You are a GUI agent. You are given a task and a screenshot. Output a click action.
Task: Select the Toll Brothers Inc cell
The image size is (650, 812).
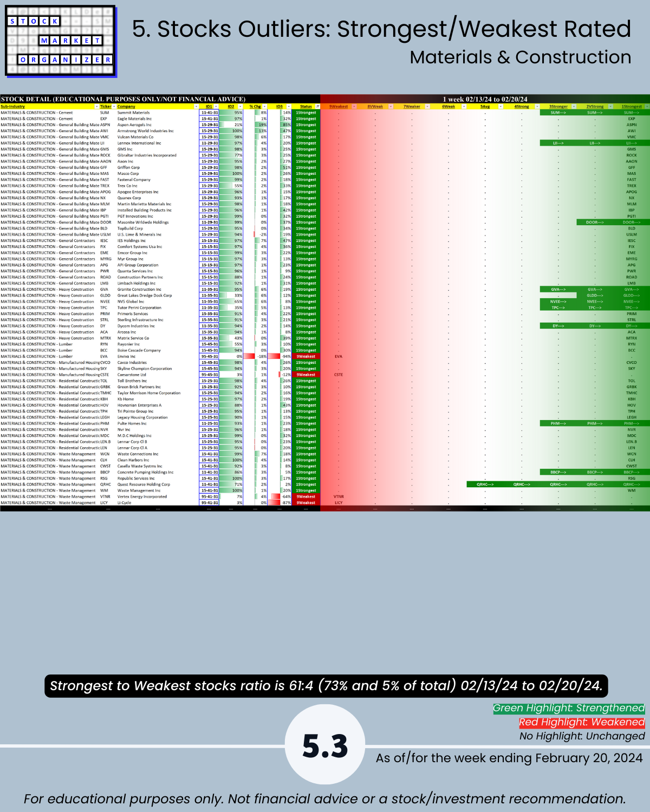158,381
